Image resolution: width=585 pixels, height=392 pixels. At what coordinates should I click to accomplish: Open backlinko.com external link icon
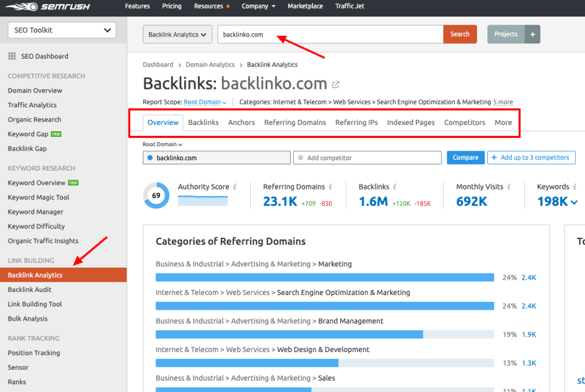[x=336, y=84]
